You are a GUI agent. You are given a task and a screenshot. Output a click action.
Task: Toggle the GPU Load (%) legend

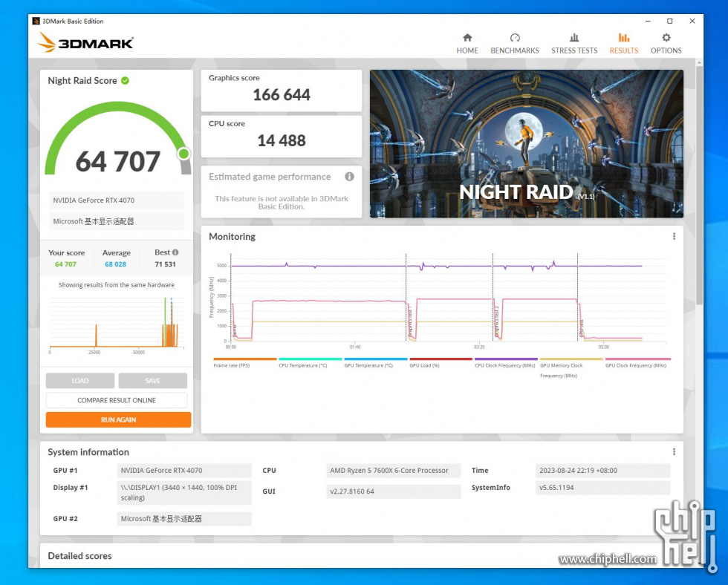pyautogui.click(x=441, y=362)
